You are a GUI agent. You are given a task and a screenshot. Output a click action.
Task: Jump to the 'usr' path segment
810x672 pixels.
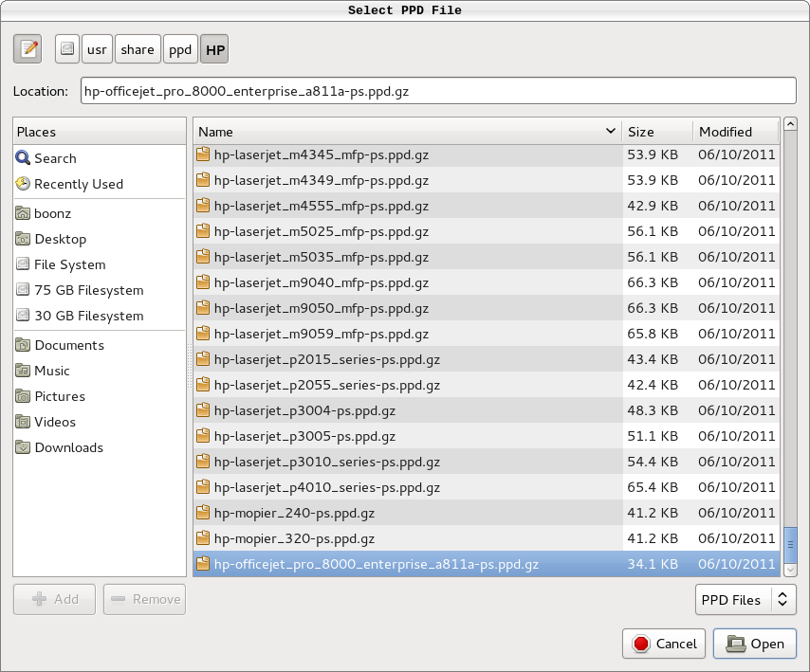point(97,48)
